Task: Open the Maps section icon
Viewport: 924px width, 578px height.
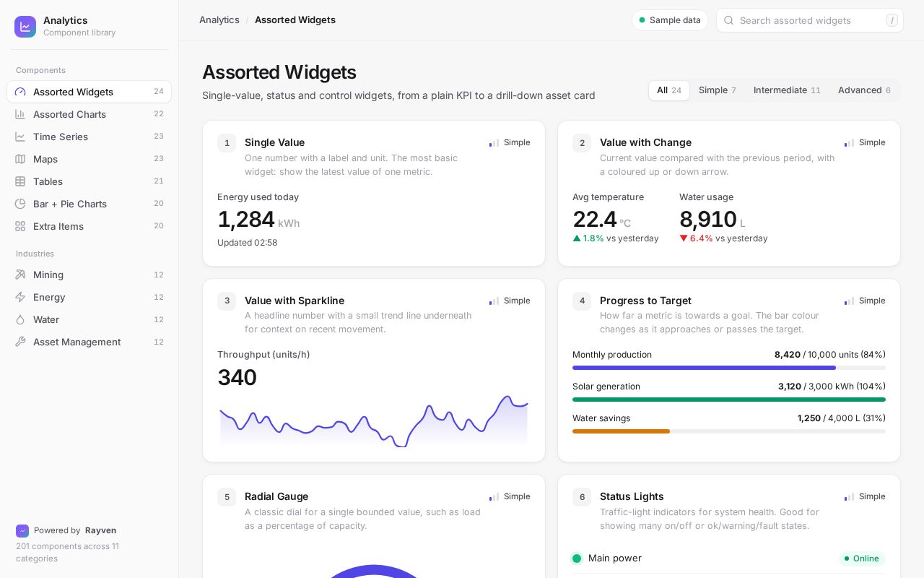Action: pos(20,159)
